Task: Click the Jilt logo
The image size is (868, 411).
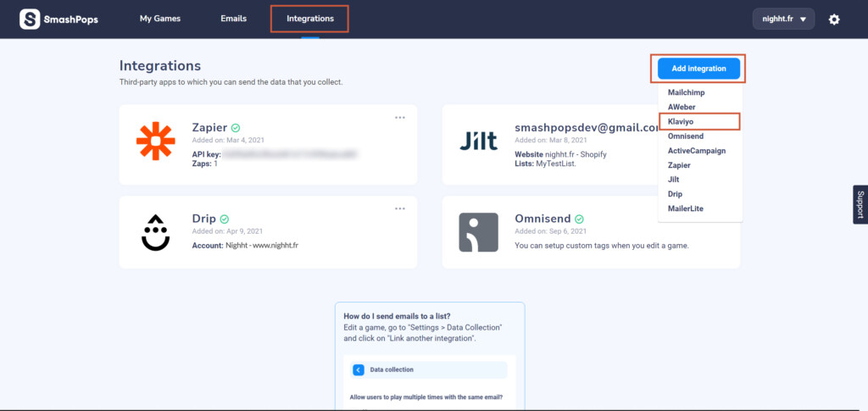Action: pyautogui.click(x=478, y=141)
